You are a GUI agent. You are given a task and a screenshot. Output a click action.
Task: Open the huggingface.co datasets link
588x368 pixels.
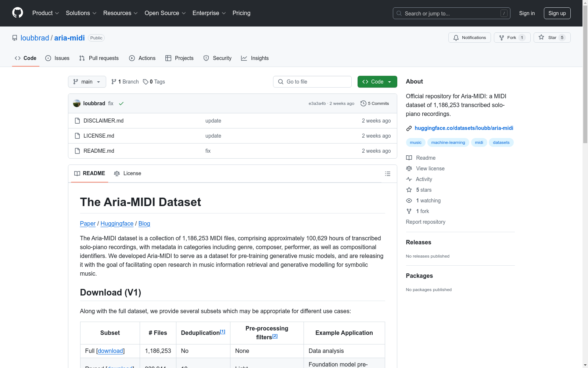[x=464, y=128]
